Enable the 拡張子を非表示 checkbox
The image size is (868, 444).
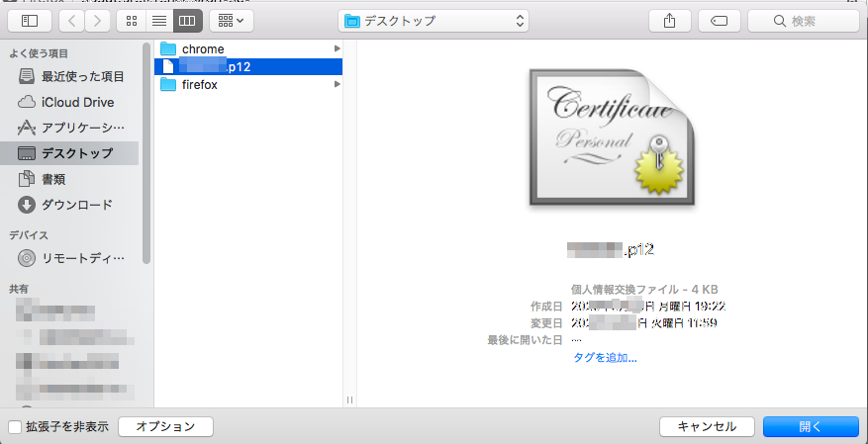pos(15,427)
